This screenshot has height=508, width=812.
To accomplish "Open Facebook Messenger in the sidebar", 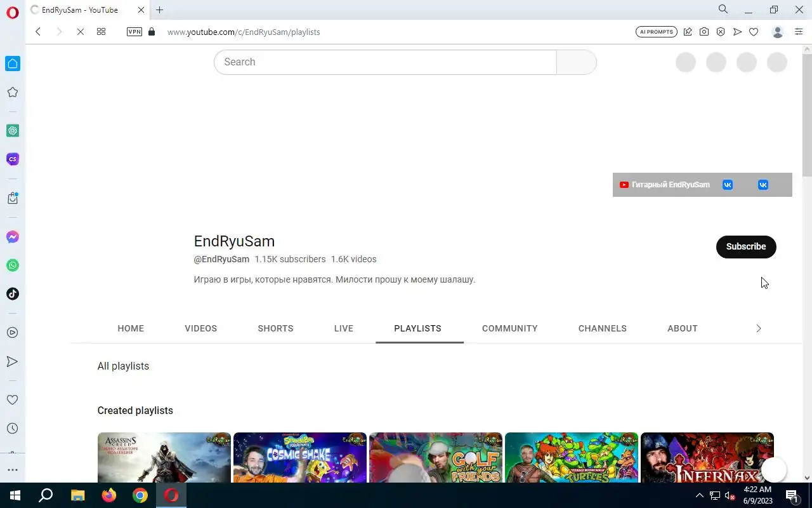I will pos(13,237).
